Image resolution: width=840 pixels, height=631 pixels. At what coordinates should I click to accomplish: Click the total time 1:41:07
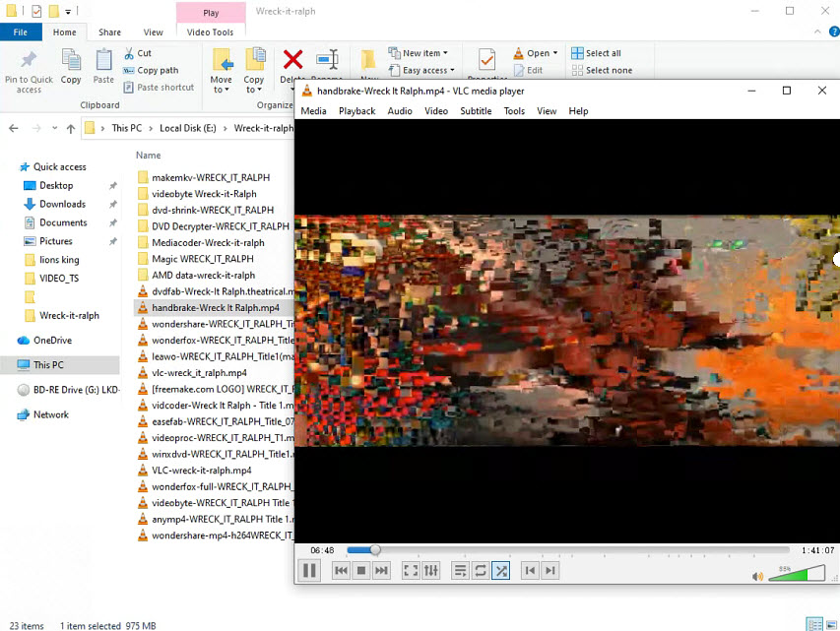(x=818, y=550)
